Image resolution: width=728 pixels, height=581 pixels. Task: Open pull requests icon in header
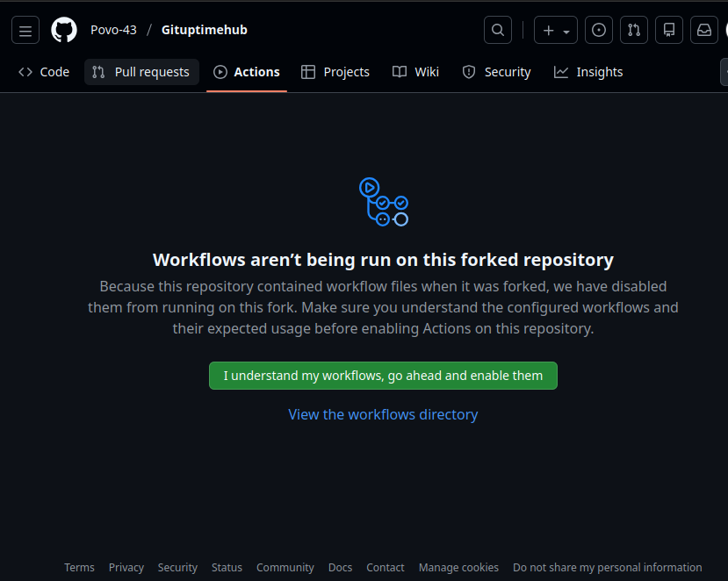click(x=634, y=30)
